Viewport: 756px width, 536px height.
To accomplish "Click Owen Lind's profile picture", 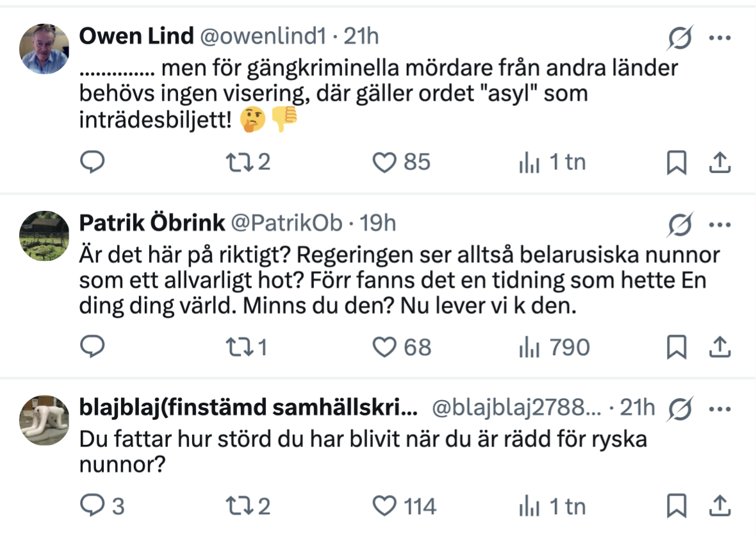I will [x=44, y=49].
